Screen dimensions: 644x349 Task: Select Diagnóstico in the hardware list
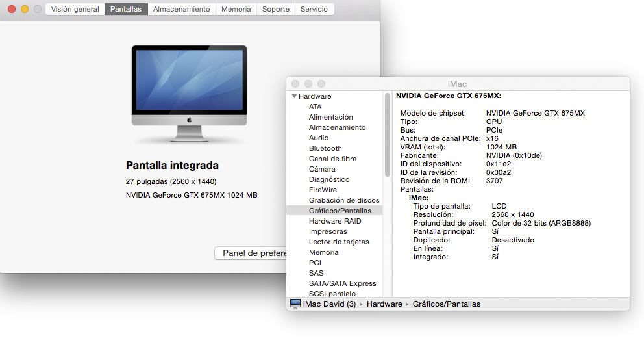point(329,179)
